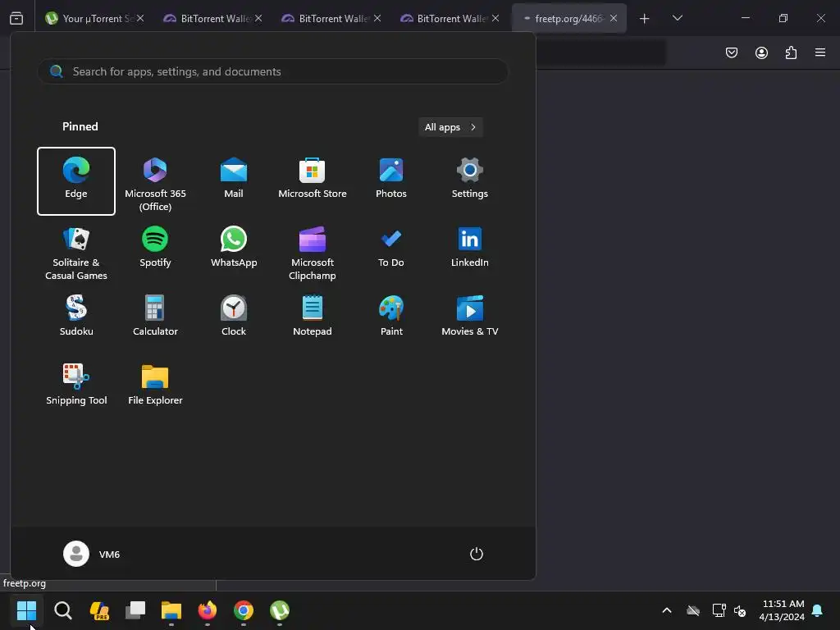Open the Clock app
This screenshot has height=630, width=840.
pyautogui.click(x=234, y=316)
